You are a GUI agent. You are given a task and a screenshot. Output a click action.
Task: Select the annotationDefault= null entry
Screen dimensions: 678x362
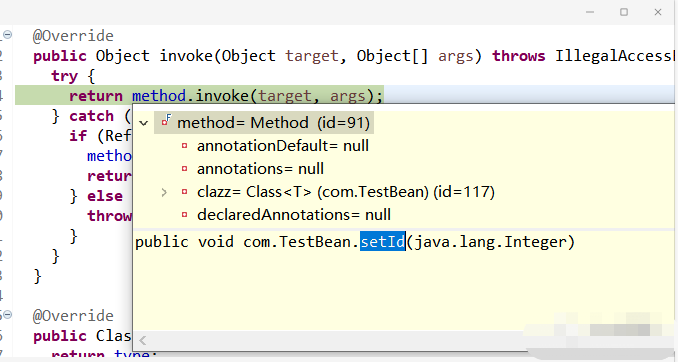(283, 146)
